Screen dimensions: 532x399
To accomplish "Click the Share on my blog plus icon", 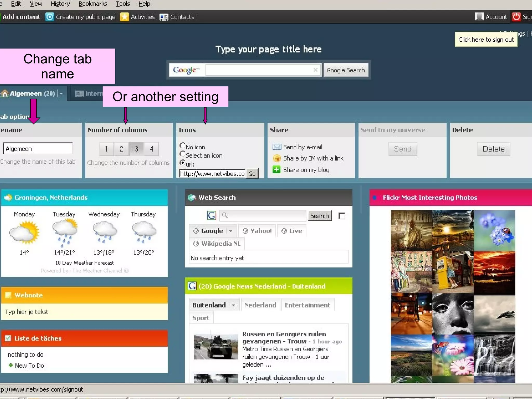I will [276, 170].
